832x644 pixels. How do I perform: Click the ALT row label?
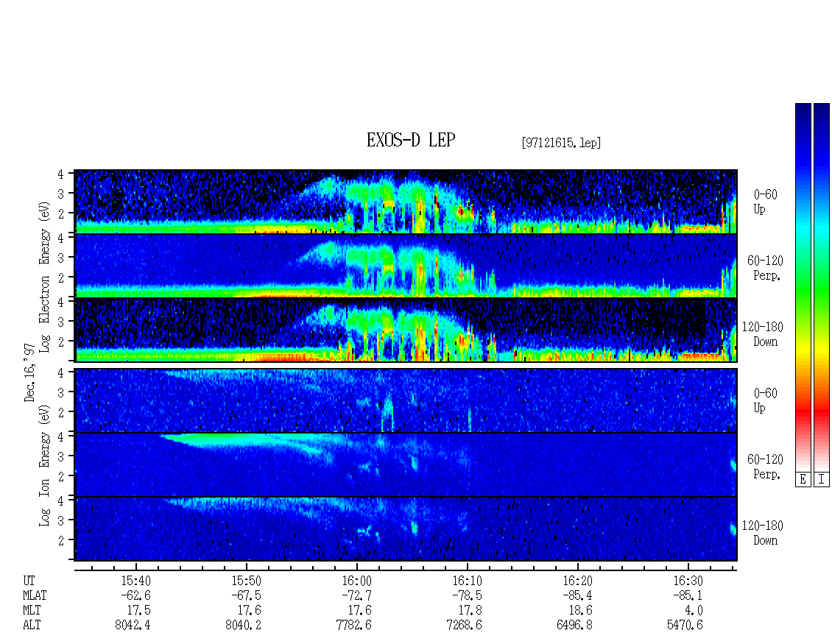click(32, 626)
